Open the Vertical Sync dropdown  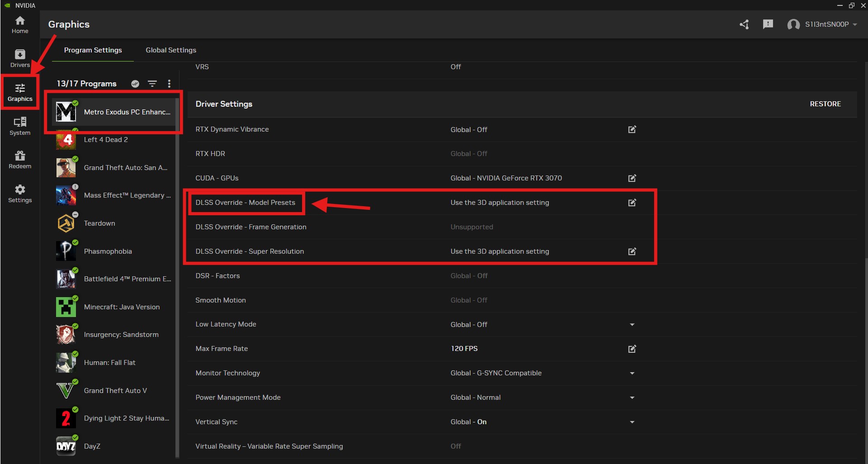click(x=632, y=422)
